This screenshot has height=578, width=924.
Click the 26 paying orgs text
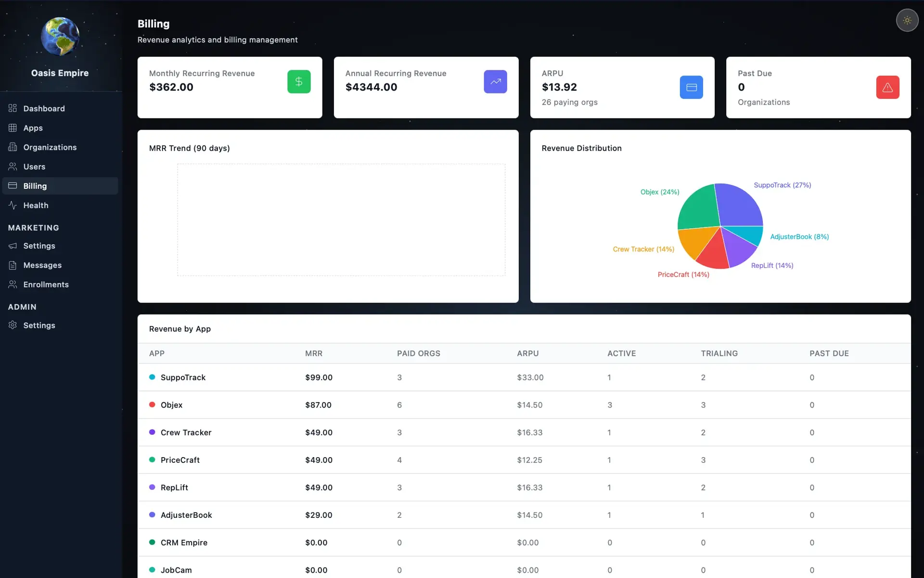pyautogui.click(x=569, y=102)
